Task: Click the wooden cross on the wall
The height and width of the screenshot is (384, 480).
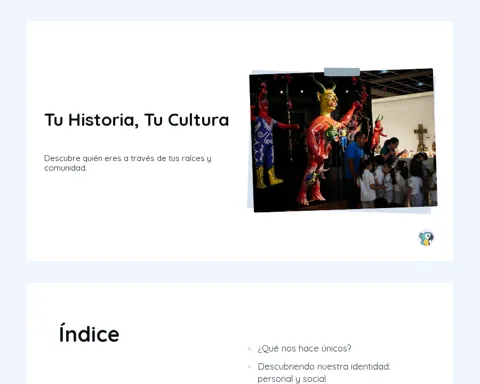Action: (x=420, y=138)
